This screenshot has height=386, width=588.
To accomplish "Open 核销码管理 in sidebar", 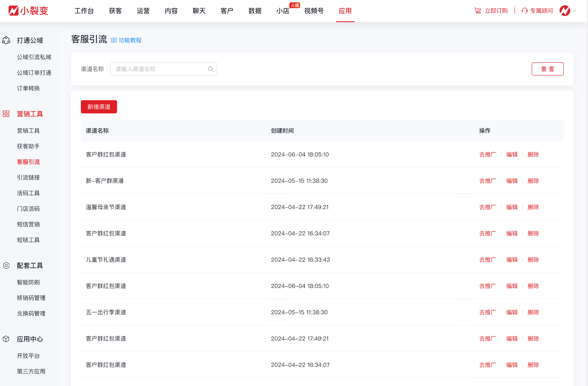I will 31,298.
